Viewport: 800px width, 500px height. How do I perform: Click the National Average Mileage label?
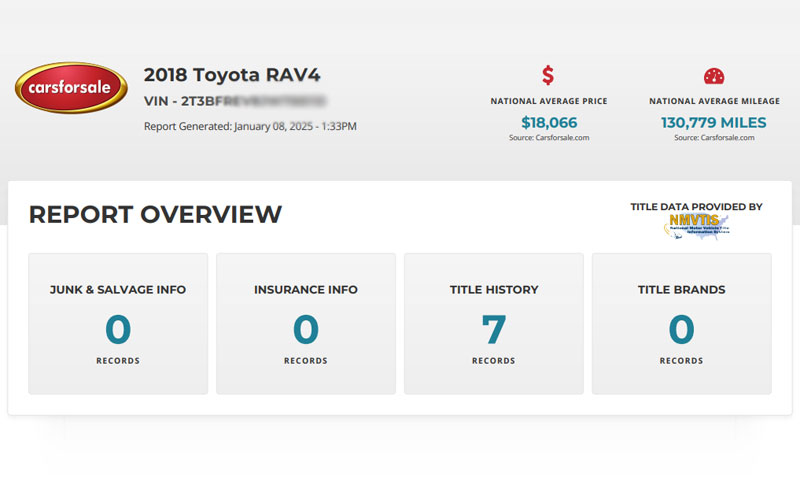[713, 101]
